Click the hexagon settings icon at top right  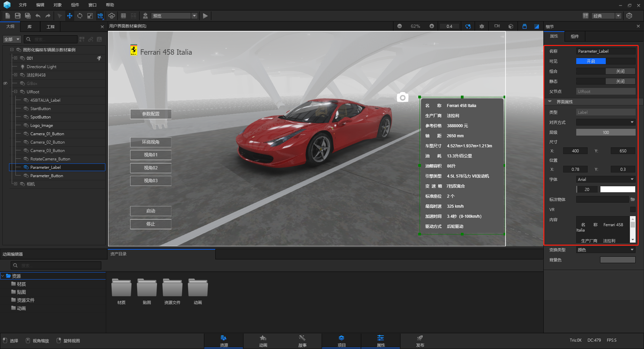point(629,16)
